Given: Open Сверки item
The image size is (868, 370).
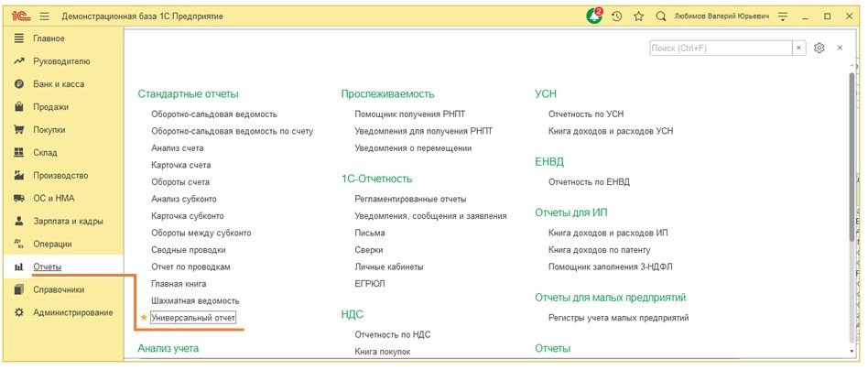Looking at the screenshot, I should [x=369, y=250].
